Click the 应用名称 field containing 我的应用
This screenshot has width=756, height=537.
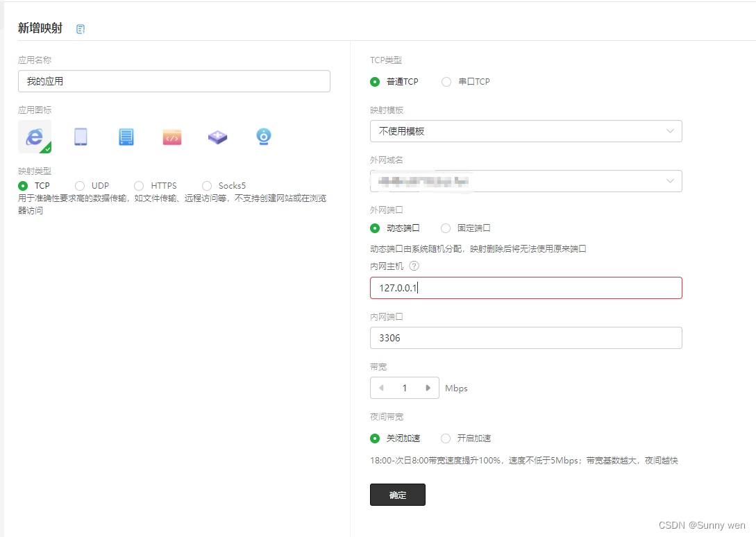coord(174,81)
